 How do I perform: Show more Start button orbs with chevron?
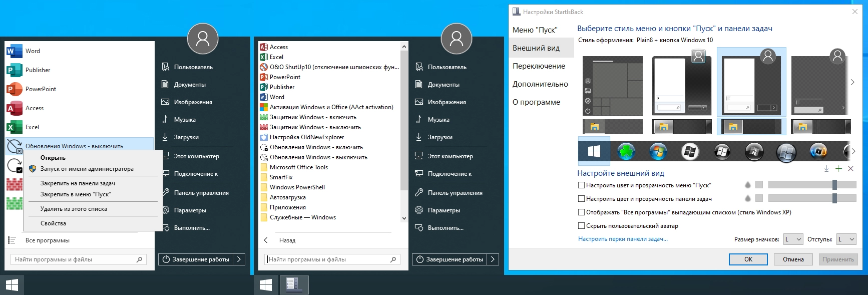coord(853,151)
